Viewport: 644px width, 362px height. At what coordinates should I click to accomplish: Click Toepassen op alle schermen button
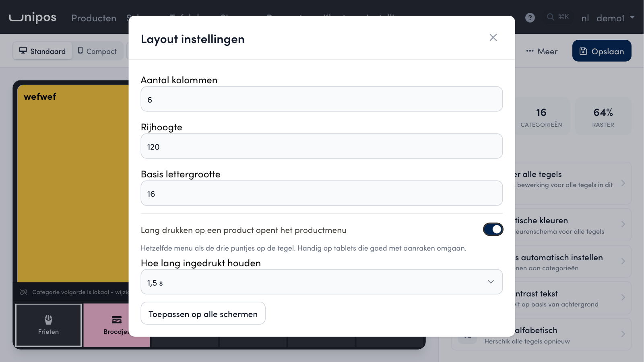tap(203, 313)
